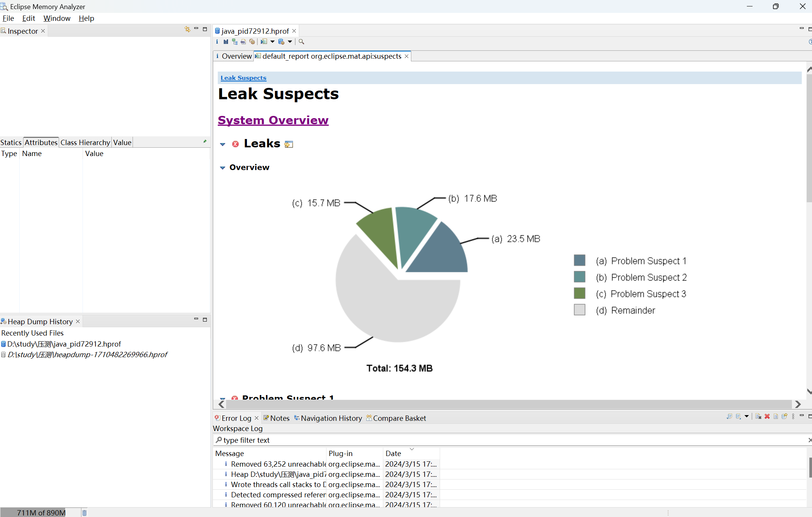Collapse the Overview section triangle

pyautogui.click(x=223, y=168)
